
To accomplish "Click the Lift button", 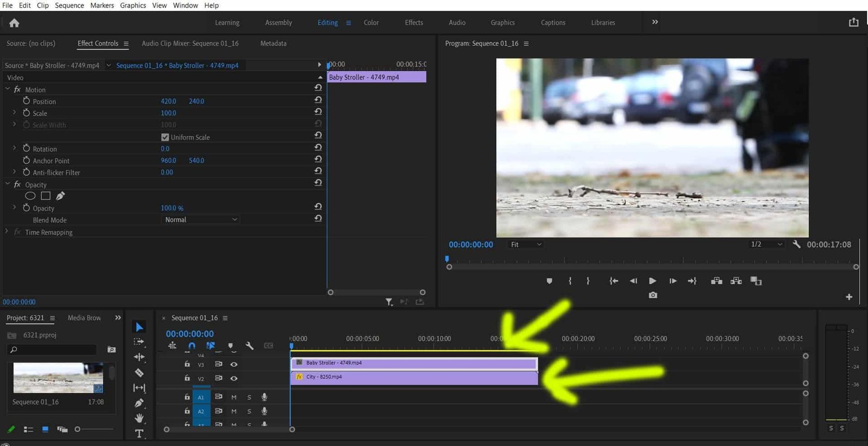I will [717, 281].
